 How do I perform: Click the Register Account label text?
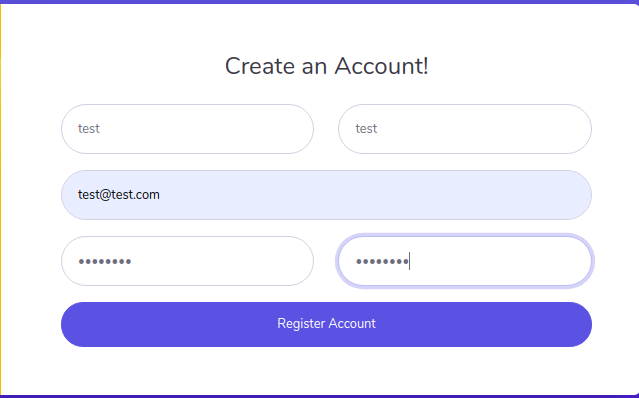click(x=326, y=323)
